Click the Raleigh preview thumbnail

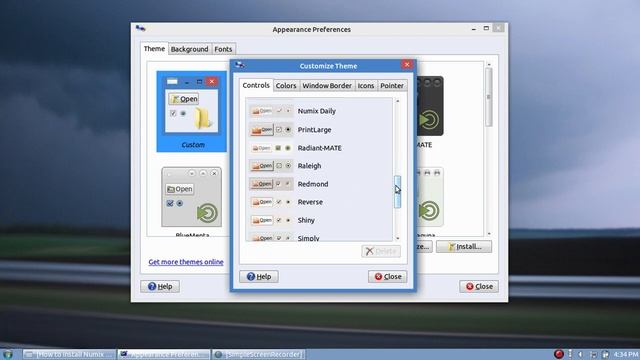point(271,166)
